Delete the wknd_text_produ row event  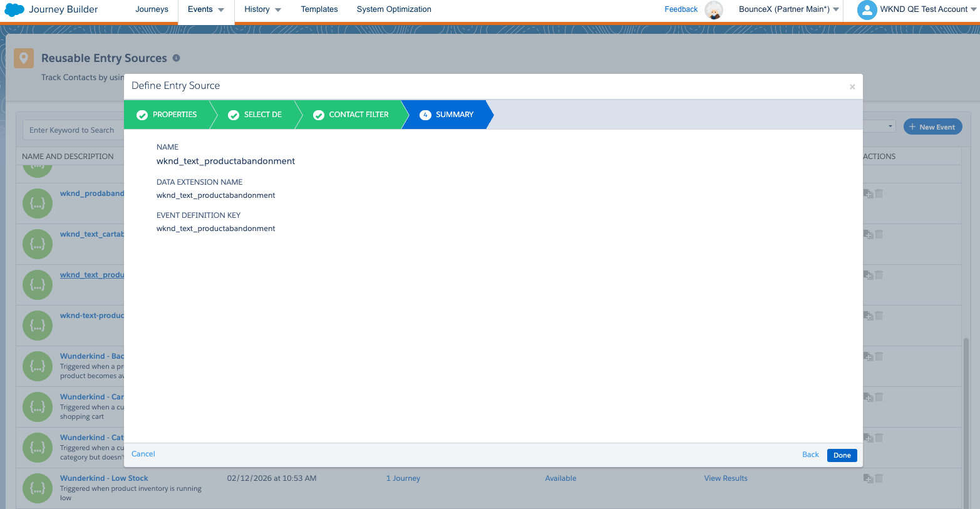pyautogui.click(x=879, y=275)
